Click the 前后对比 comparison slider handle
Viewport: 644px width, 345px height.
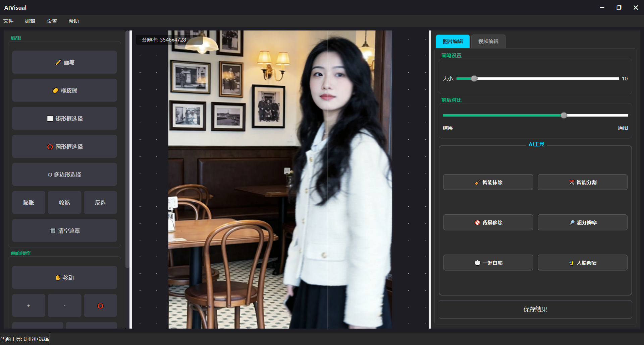[x=564, y=116]
